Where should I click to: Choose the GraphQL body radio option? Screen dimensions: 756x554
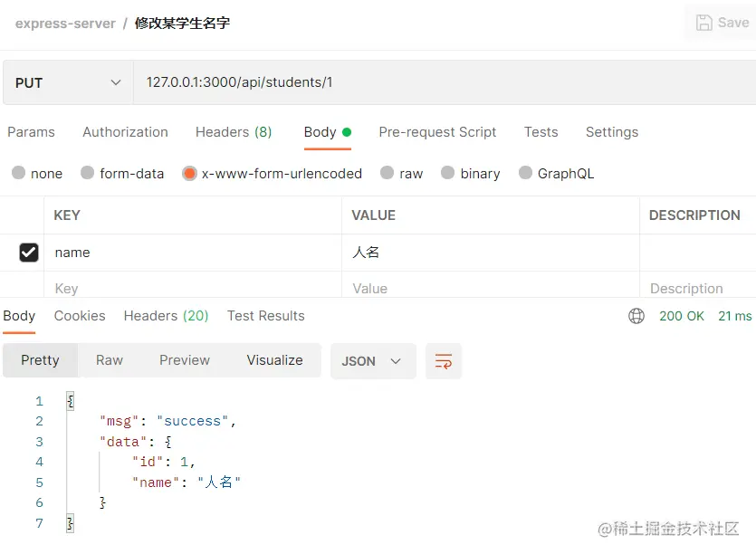pos(525,173)
